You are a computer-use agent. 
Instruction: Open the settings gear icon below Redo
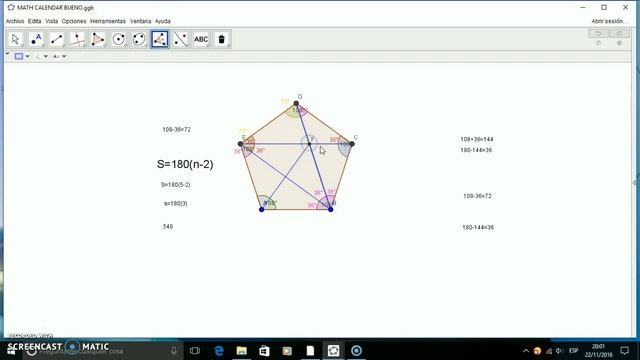tap(619, 43)
